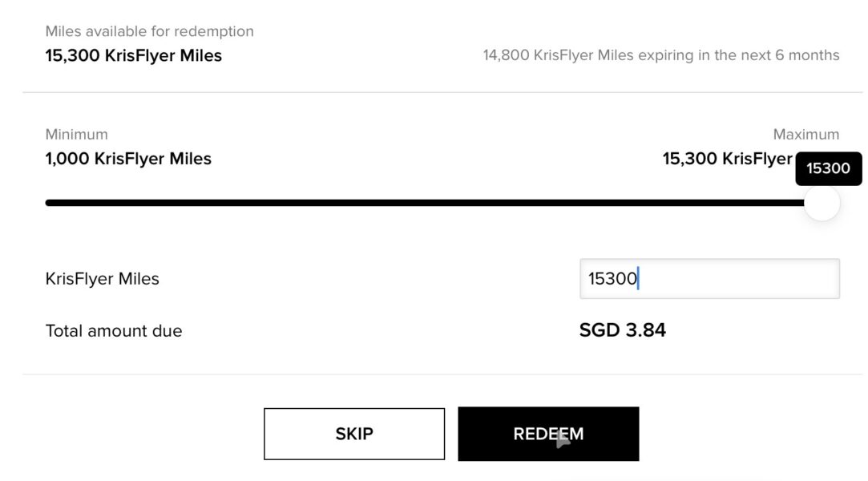This screenshot has width=868, height=481.
Task: Click the "Miles available for redemption" label
Action: [149, 31]
